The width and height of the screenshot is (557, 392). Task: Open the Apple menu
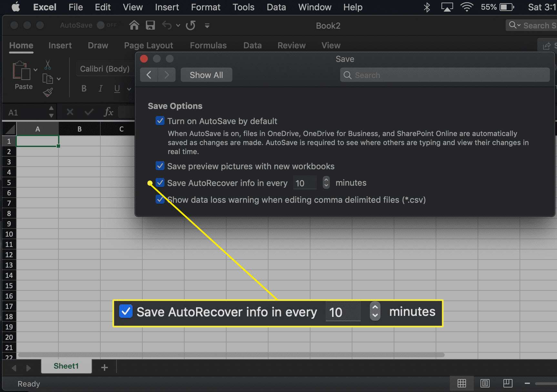coord(16,7)
